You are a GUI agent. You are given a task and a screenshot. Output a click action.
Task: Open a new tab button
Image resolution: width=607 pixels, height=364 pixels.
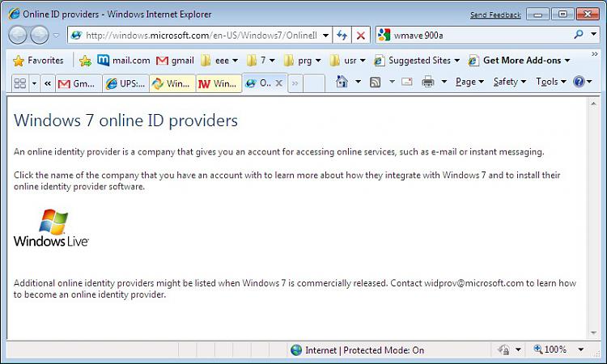coord(314,83)
